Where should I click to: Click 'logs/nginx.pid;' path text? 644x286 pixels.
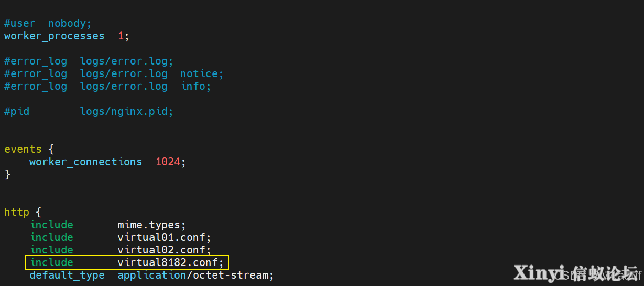[x=126, y=112]
